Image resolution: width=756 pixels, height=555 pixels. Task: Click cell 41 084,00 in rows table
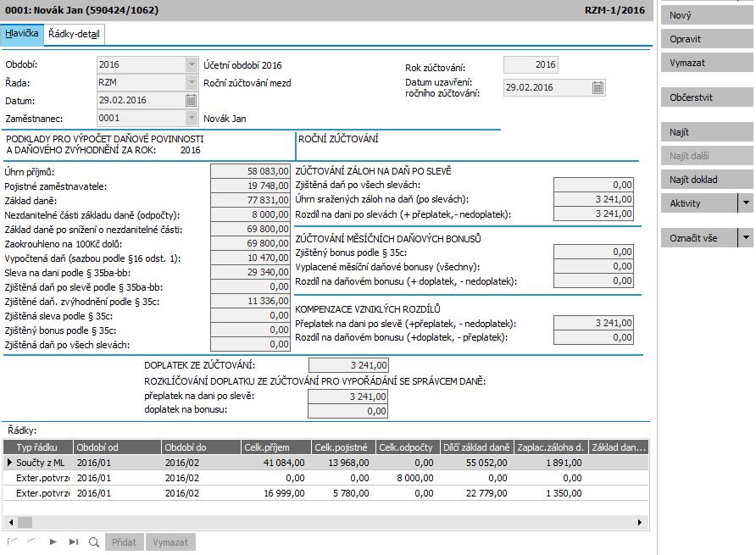pyautogui.click(x=276, y=463)
